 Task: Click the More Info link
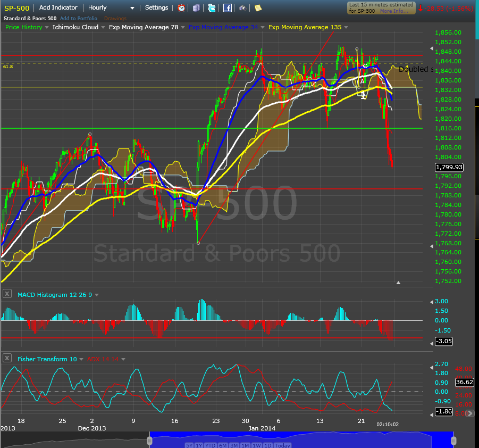coord(394,11)
